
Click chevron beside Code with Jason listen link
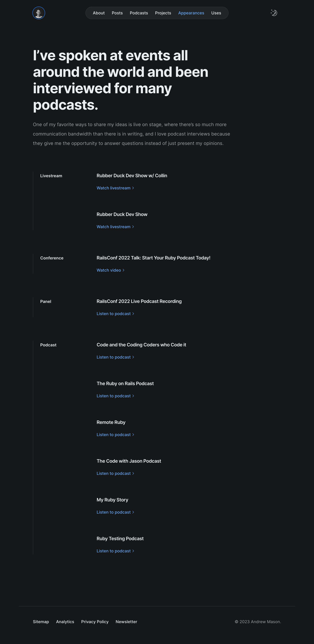[133, 474]
